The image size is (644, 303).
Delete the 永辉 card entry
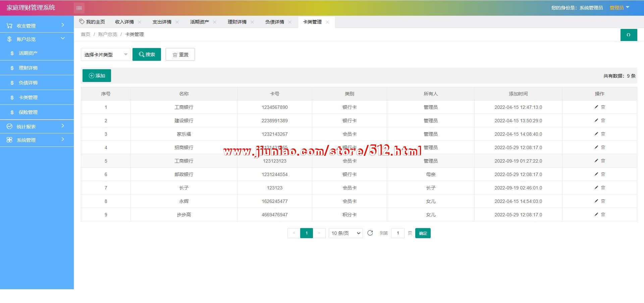(603, 201)
